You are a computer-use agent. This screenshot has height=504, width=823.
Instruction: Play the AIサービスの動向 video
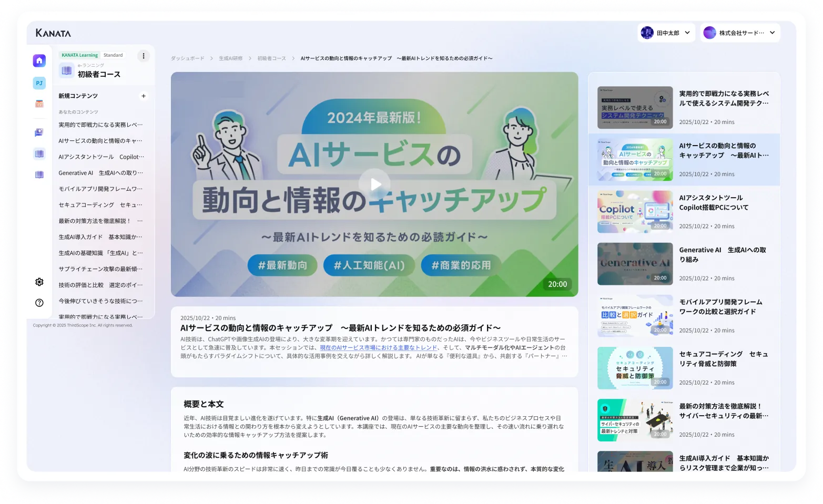(375, 184)
